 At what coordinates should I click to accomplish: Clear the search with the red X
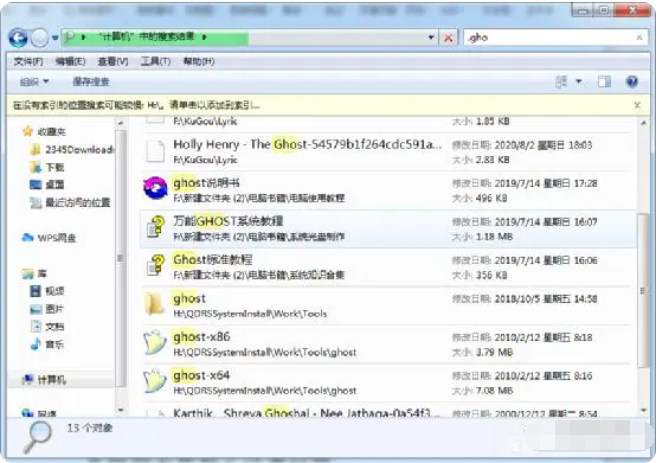[448, 37]
